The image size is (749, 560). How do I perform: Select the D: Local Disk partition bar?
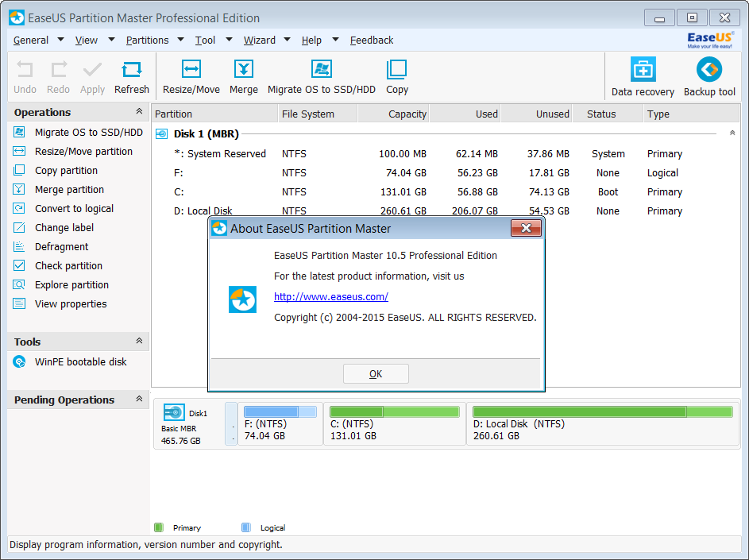pyautogui.click(x=603, y=424)
